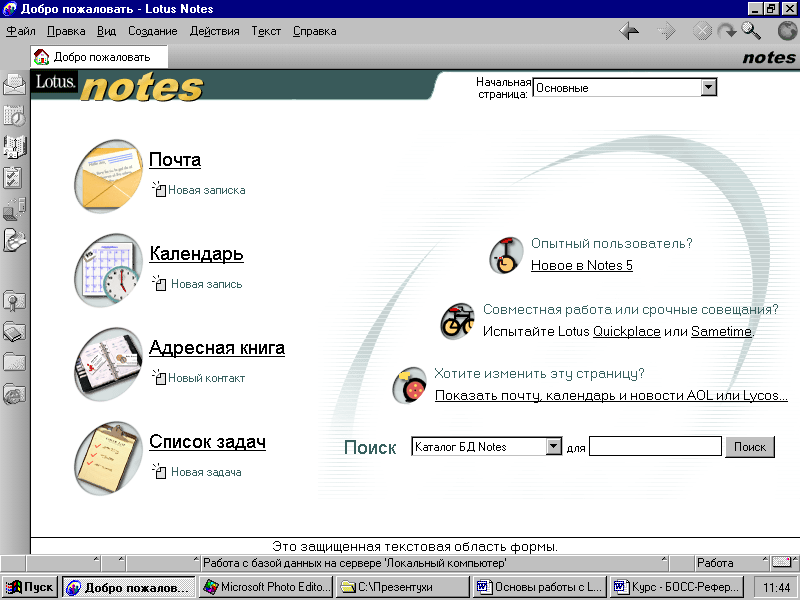Open Address Book from the bookmark sidebar icon
The image size is (800, 600).
tap(14, 147)
